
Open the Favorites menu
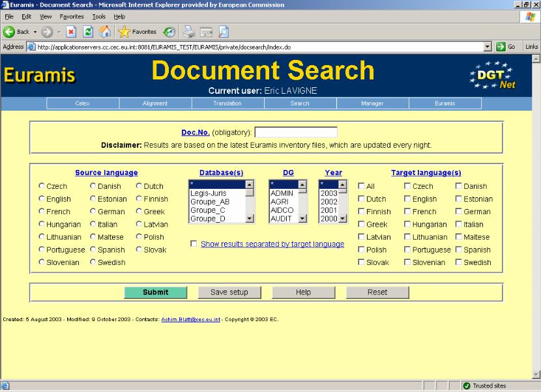[72, 16]
